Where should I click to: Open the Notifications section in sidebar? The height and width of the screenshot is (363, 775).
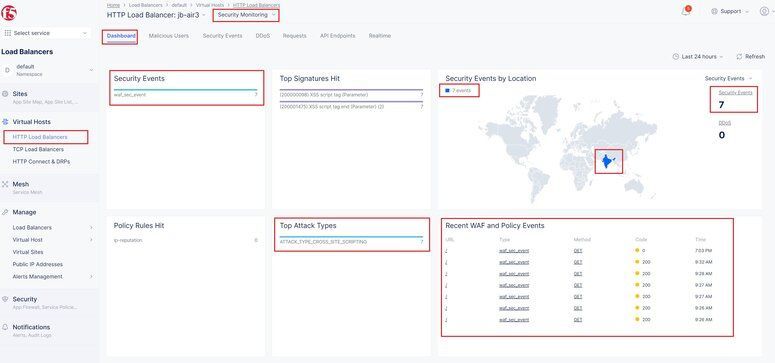(x=31, y=327)
